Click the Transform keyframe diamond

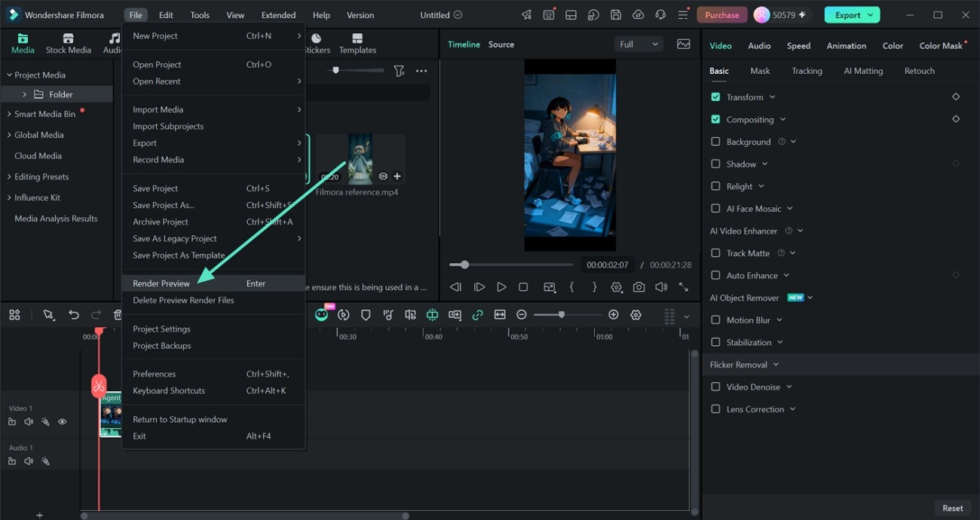point(956,97)
